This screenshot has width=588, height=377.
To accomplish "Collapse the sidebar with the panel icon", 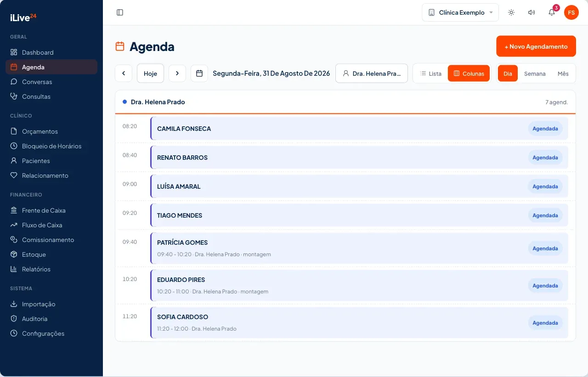I will 120,12.
